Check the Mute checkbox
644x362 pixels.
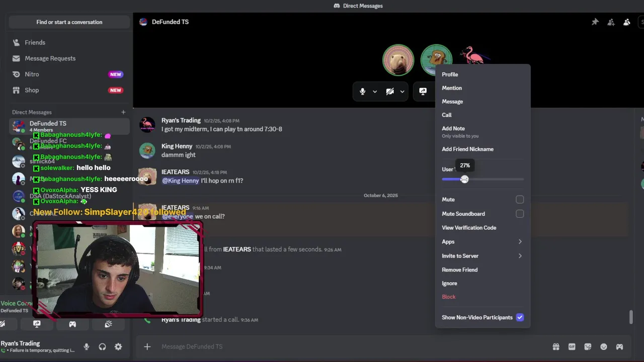520,200
